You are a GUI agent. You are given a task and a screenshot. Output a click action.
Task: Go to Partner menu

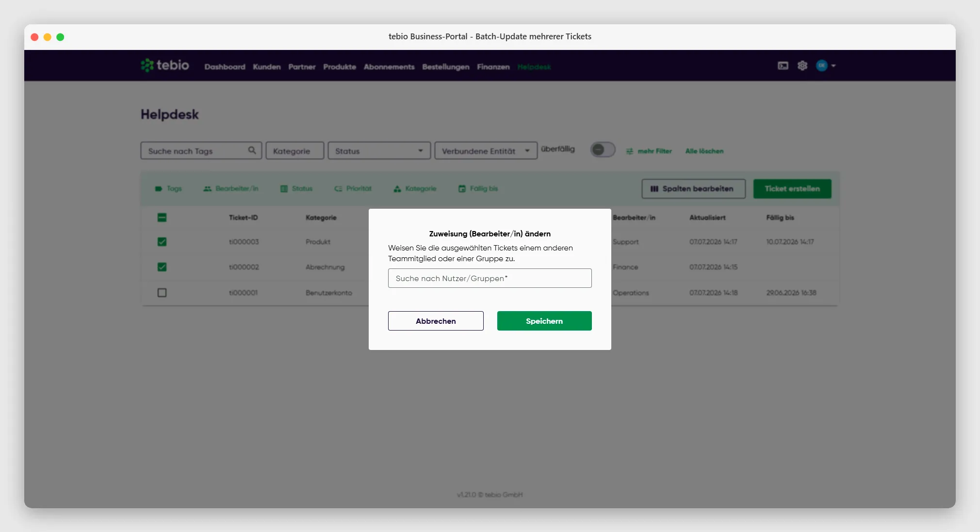click(302, 66)
